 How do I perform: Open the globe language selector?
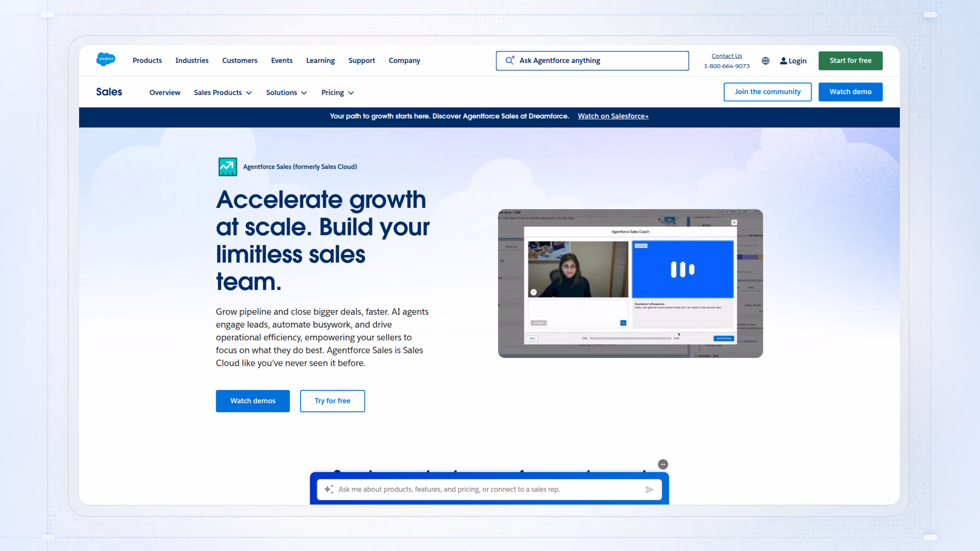point(765,61)
